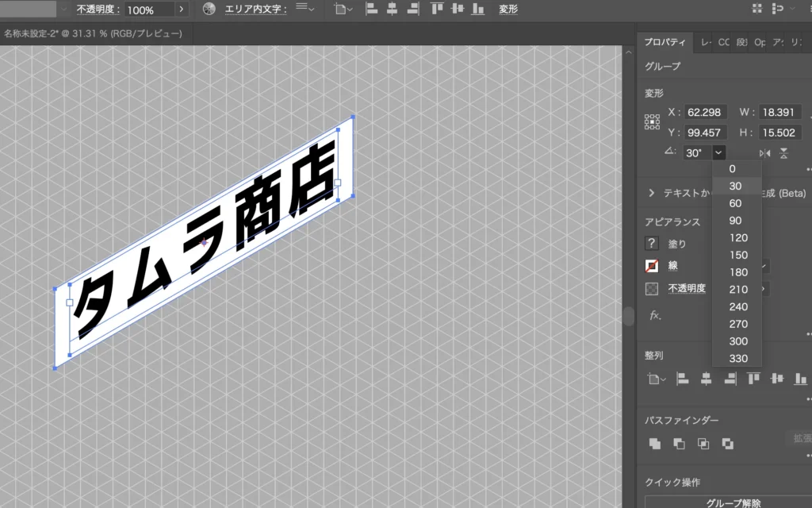Viewport: 812px width, 508px height.
Task: Click the horizontal align left icon in top bar
Action: point(372,10)
